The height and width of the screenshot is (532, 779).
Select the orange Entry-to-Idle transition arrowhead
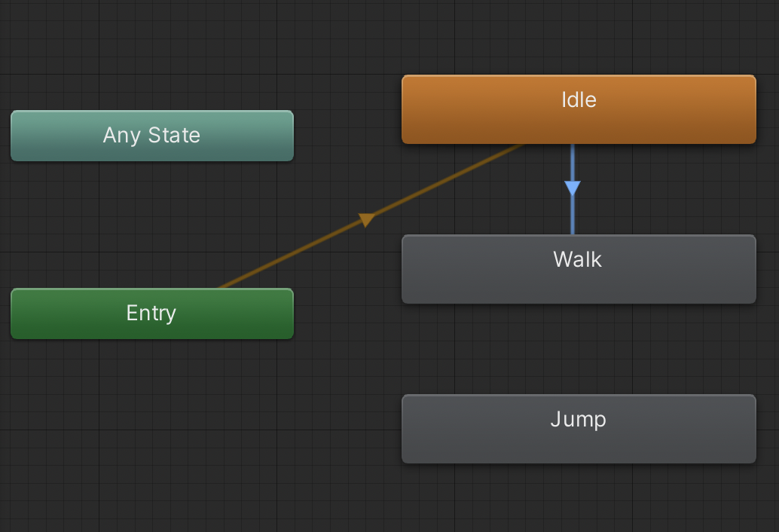366,219
